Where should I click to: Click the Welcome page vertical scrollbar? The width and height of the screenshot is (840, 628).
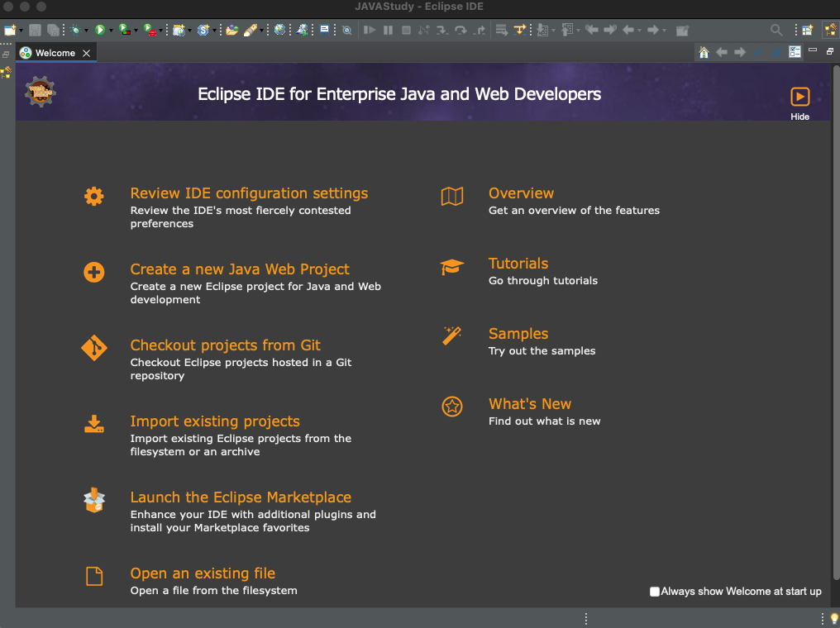836,321
